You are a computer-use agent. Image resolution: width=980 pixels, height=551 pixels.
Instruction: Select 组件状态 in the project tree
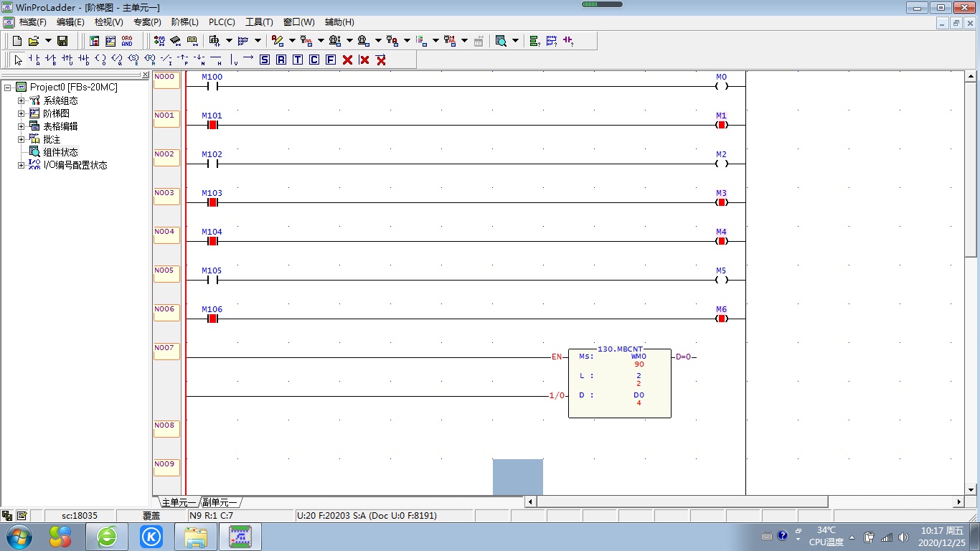[60, 152]
